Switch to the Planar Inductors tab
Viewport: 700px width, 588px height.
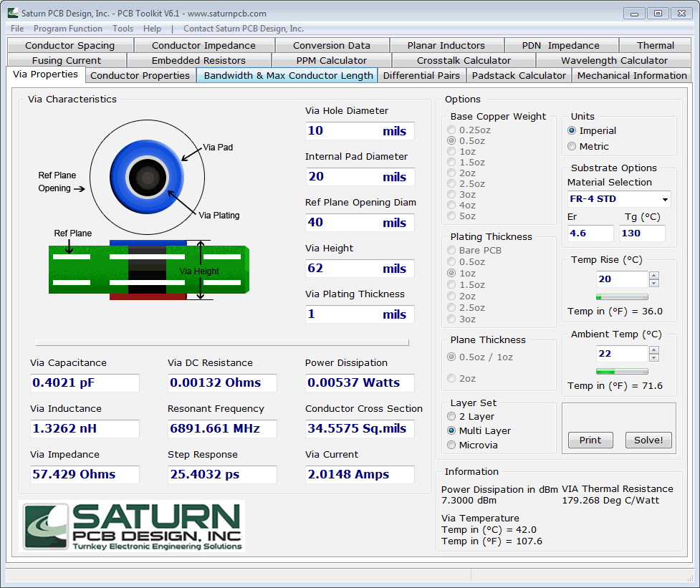coord(446,44)
